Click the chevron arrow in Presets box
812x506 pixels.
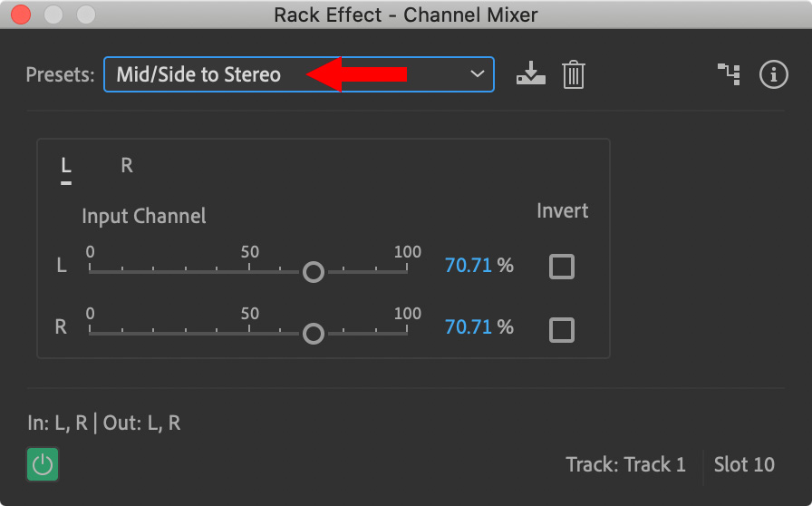pos(477,74)
